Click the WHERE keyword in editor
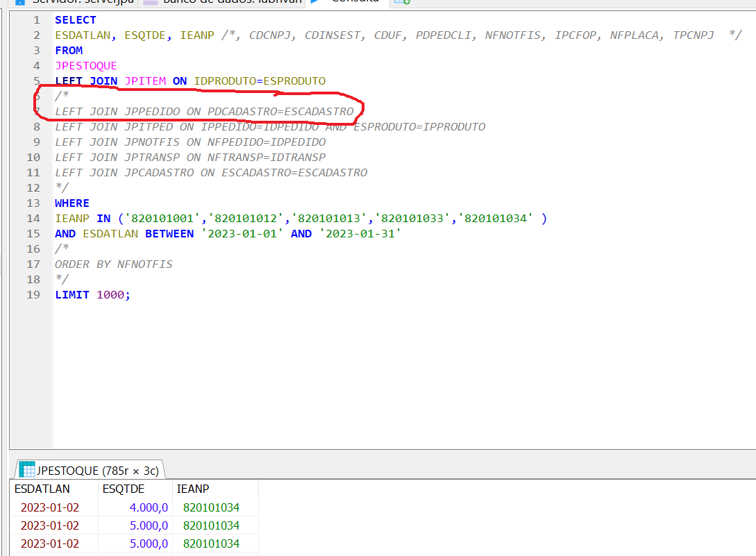 (x=72, y=203)
